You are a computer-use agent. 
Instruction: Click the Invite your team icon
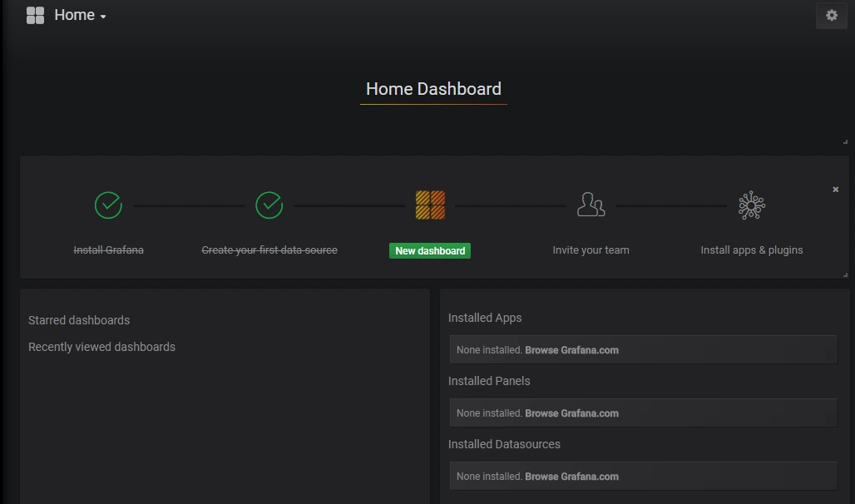coord(591,205)
